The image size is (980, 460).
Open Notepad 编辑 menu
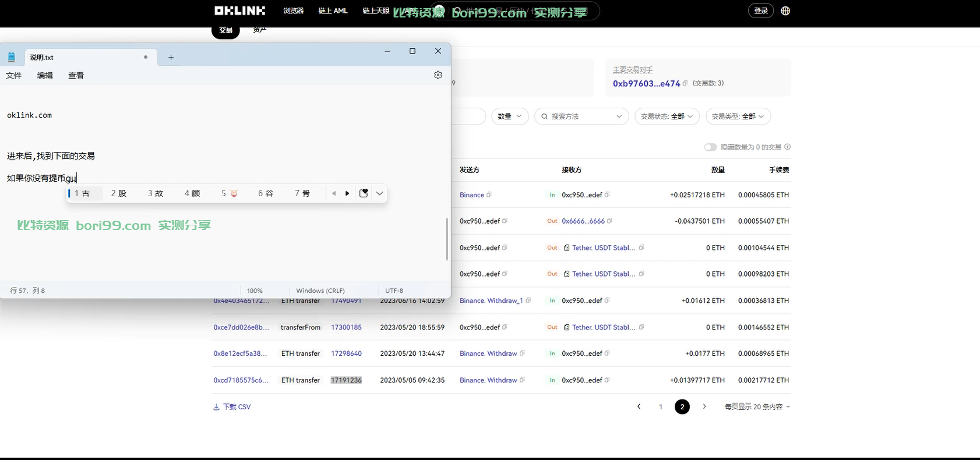pos(45,75)
